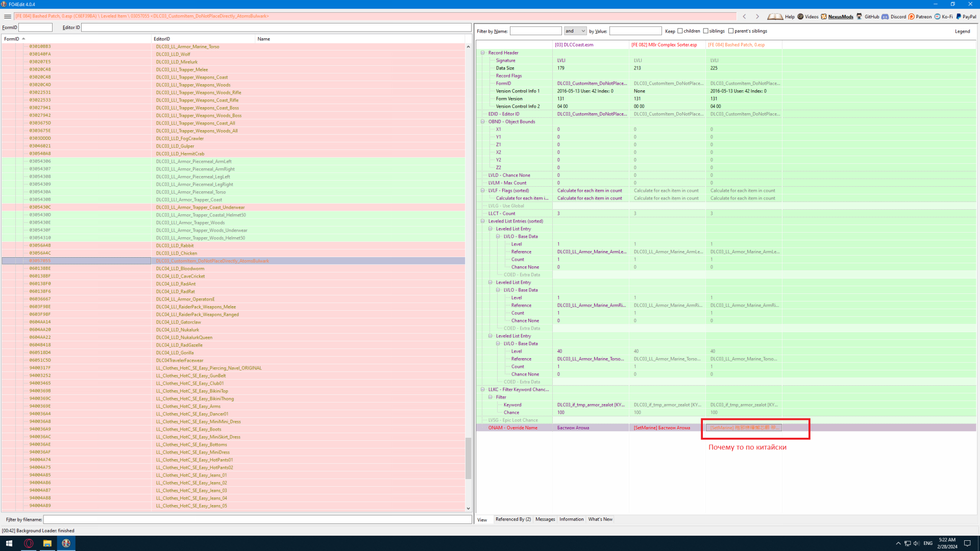The image size is (980, 551).
Task: Click the Legend button
Action: click(x=962, y=31)
